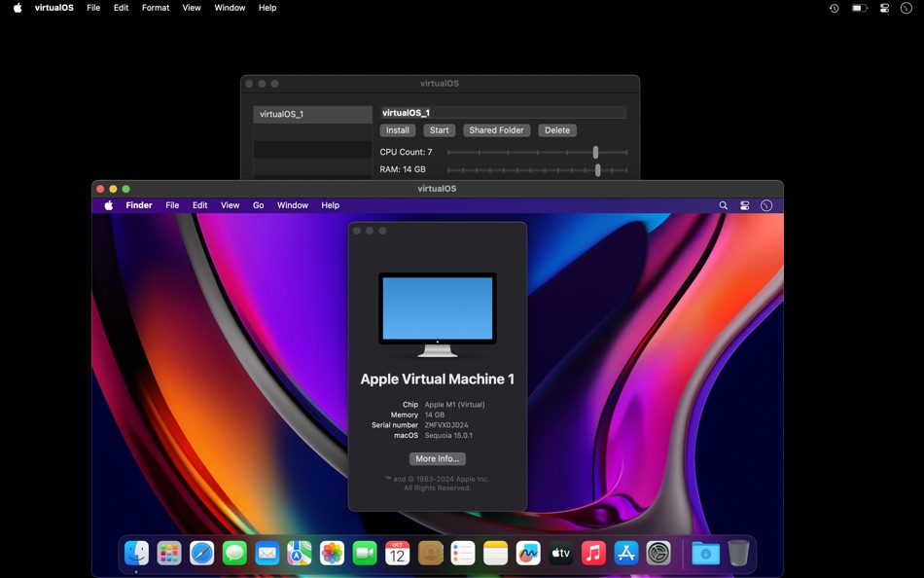Open Window menu inside the VM
The height and width of the screenshot is (578, 924).
[293, 205]
